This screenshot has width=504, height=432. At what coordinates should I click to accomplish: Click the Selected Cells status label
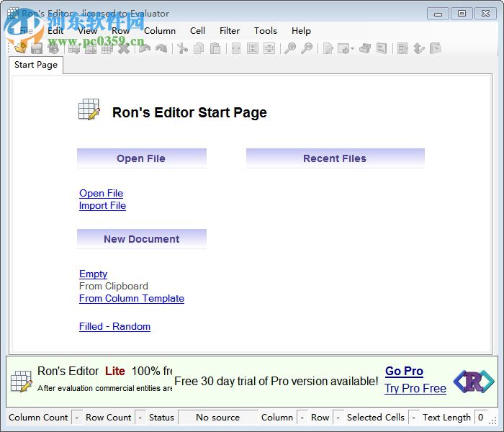[x=375, y=418]
